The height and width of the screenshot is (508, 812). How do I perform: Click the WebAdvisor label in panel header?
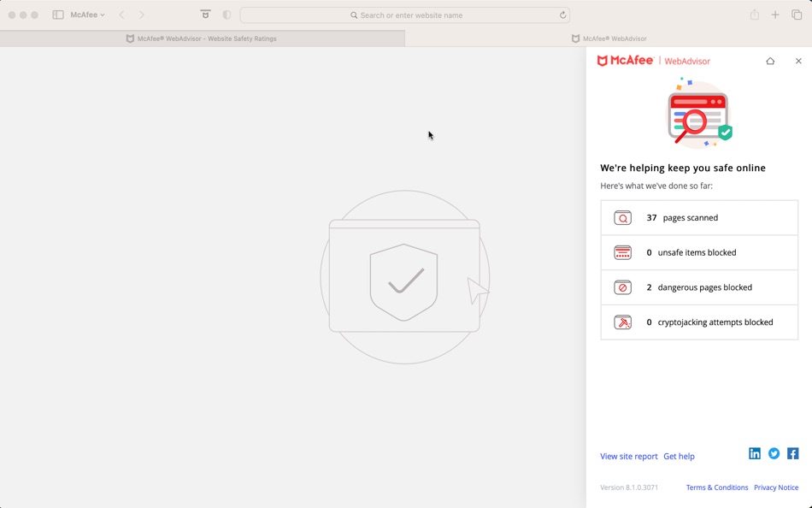click(687, 62)
